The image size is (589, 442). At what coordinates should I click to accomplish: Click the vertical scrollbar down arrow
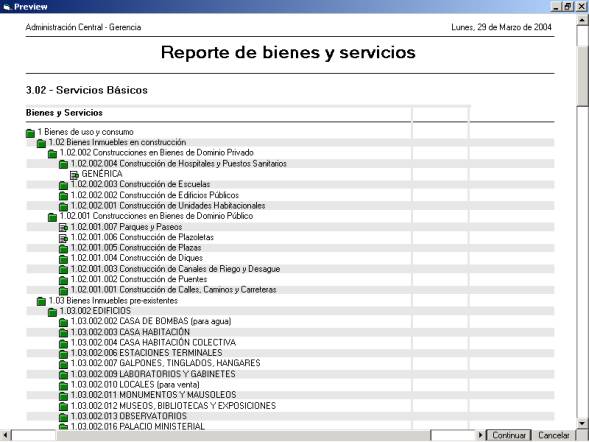[582, 424]
